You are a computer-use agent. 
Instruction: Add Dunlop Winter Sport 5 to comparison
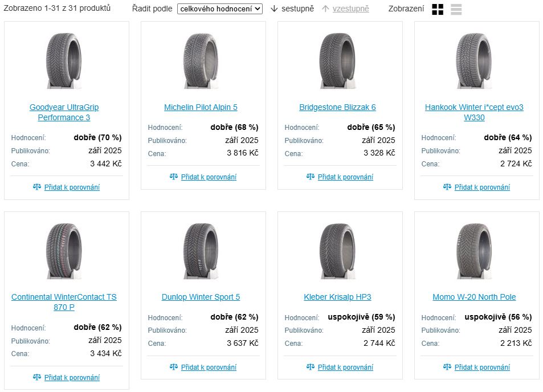pyautogui.click(x=209, y=367)
